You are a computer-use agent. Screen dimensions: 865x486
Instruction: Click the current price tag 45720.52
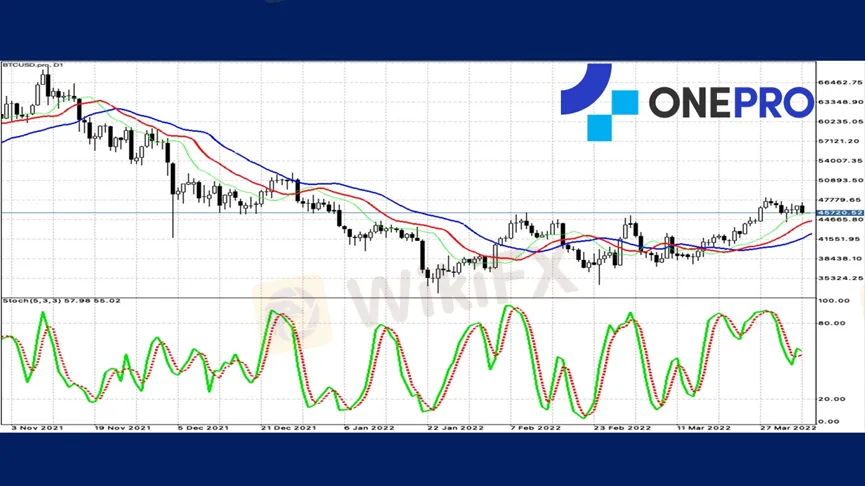click(x=839, y=213)
